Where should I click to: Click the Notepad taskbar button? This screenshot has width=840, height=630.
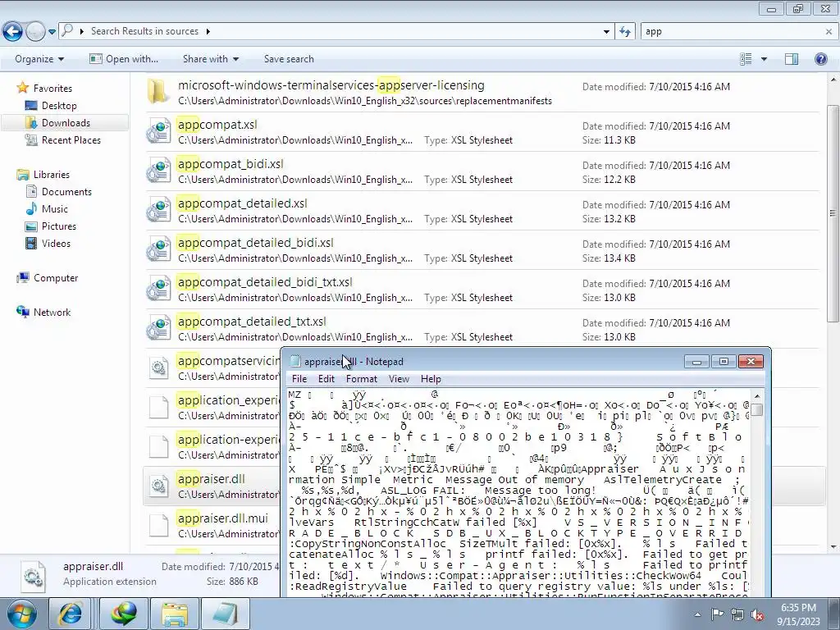(226, 614)
